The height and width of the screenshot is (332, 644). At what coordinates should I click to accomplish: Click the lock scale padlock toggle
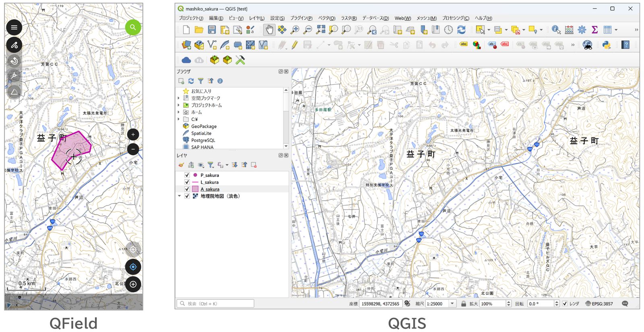[463, 304]
